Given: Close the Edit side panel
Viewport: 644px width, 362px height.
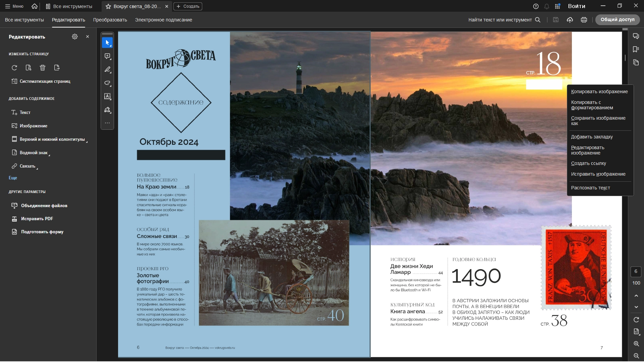Looking at the screenshot, I should 88,37.
